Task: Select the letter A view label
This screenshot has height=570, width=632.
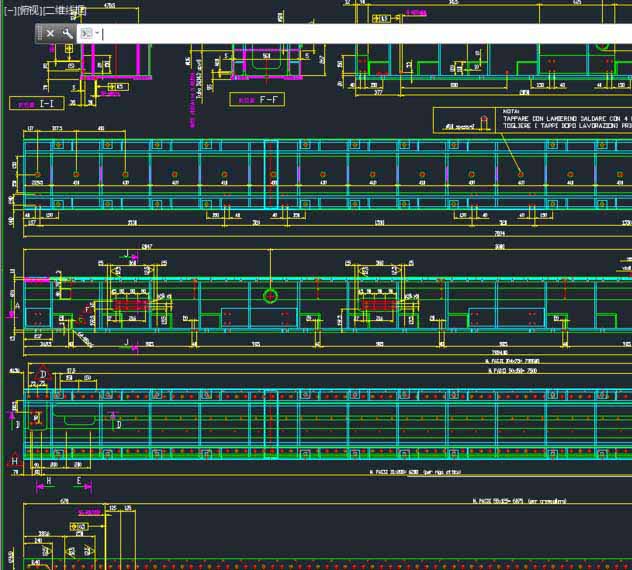Action: click(x=17, y=306)
